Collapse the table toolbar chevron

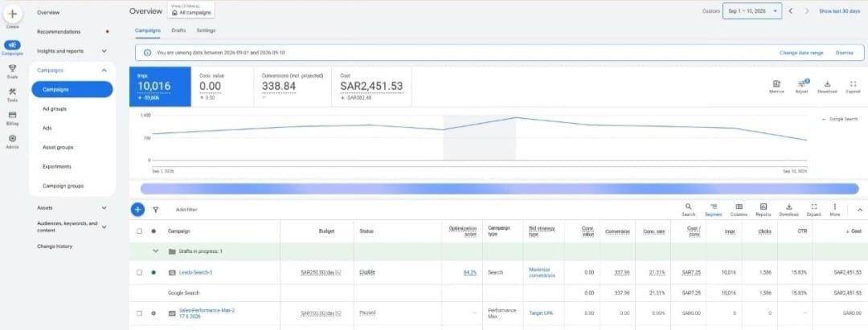[860, 210]
